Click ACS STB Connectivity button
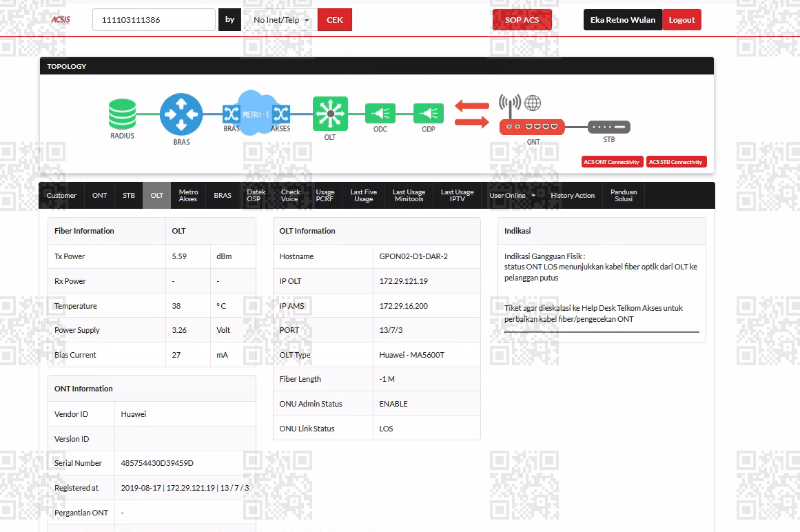This screenshot has width=800, height=532. 676,162
